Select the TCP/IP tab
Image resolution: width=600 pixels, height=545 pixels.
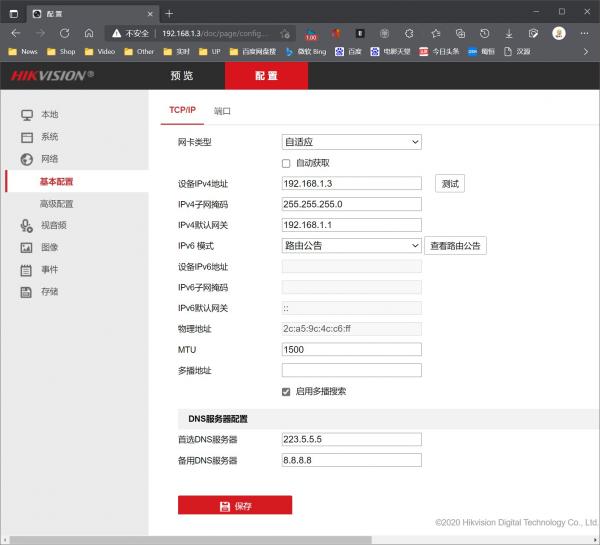[182, 111]
